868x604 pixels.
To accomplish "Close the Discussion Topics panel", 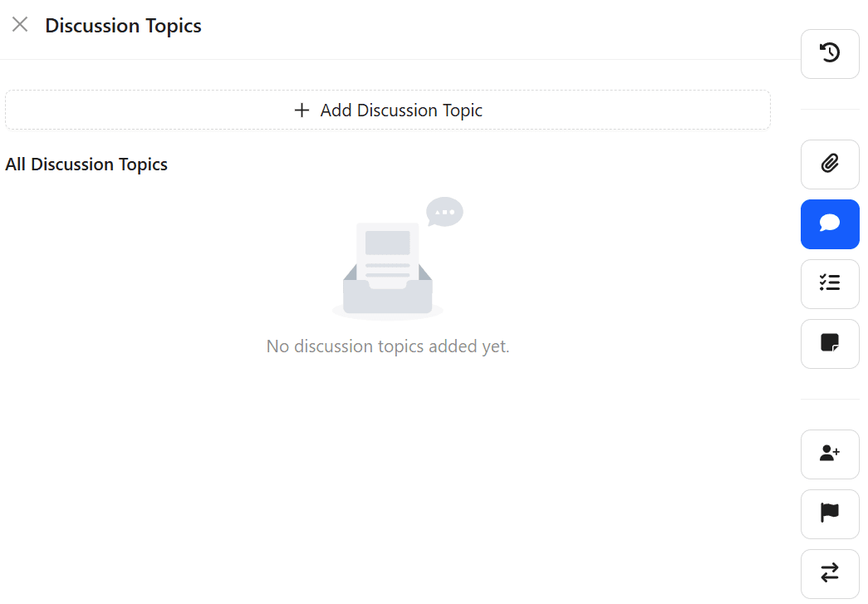I will tap(20, 25).
